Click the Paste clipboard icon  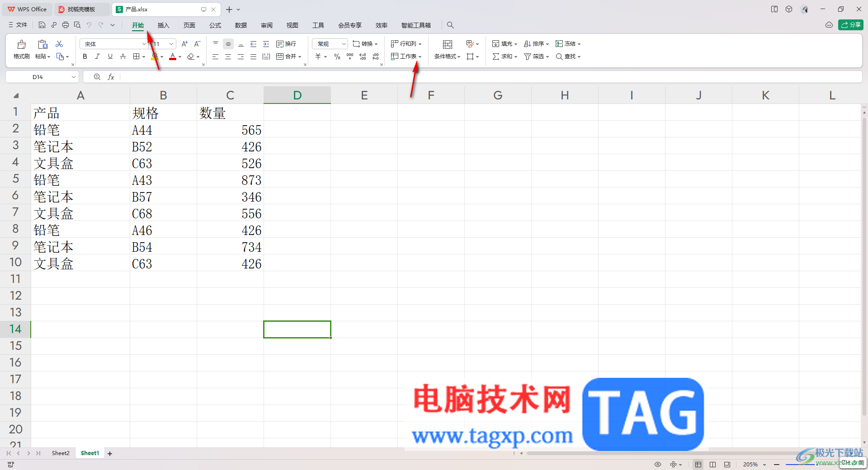[x=42, y=44]
